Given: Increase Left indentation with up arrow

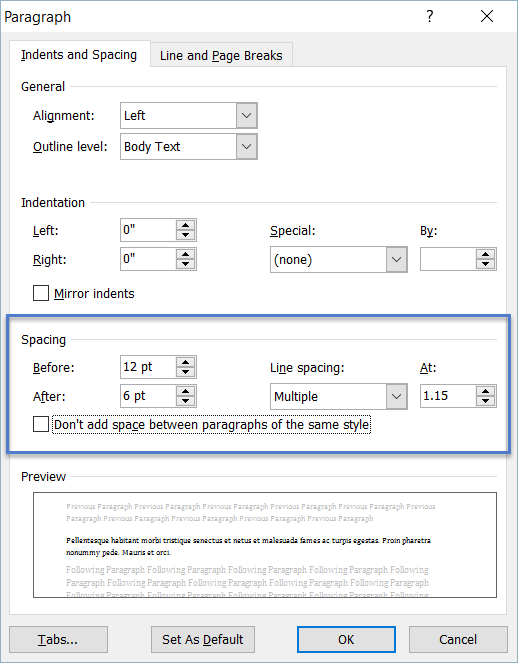Looking at the screenshot, I should (x=186, y=225).
